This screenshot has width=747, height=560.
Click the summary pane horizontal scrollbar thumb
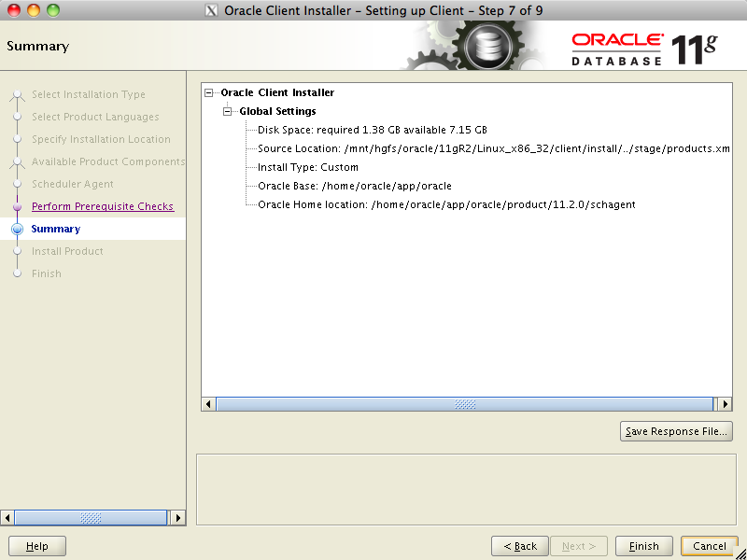tap(465, 404)
